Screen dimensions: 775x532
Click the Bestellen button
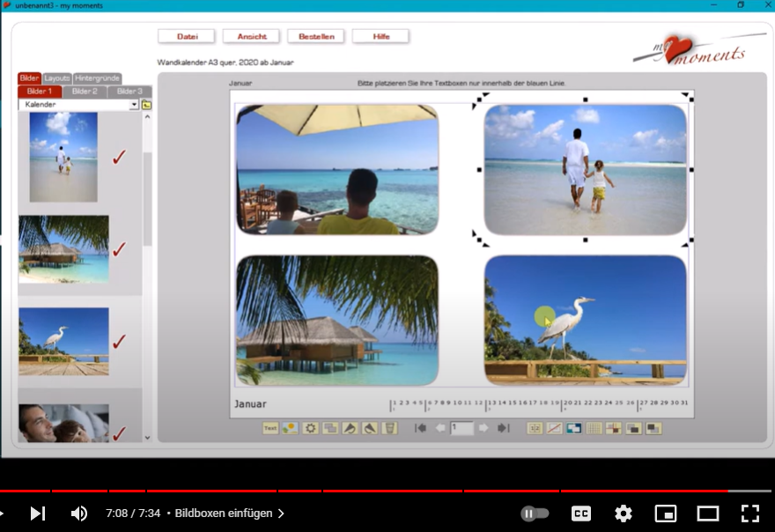coord(316,36)
